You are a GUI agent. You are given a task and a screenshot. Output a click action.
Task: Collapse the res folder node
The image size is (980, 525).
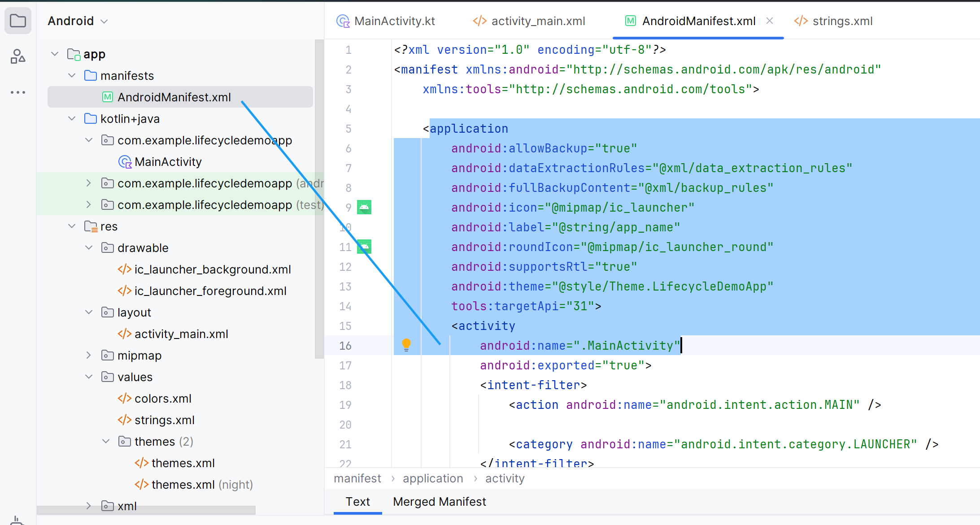(72, 226)
